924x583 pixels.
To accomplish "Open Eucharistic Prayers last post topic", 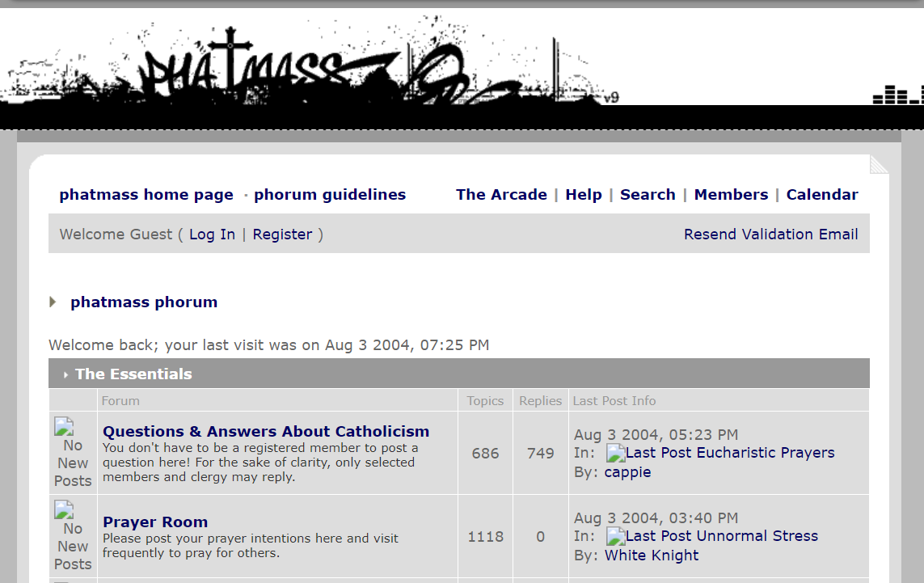I will (x=766, y=453).
